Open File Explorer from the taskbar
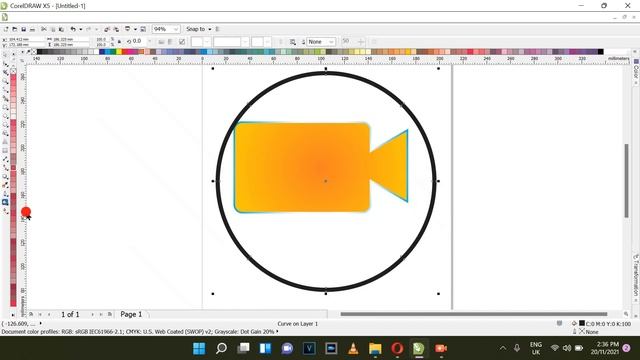Image resolution: width=640 pixels, height=360 pixels. (375, 349)
